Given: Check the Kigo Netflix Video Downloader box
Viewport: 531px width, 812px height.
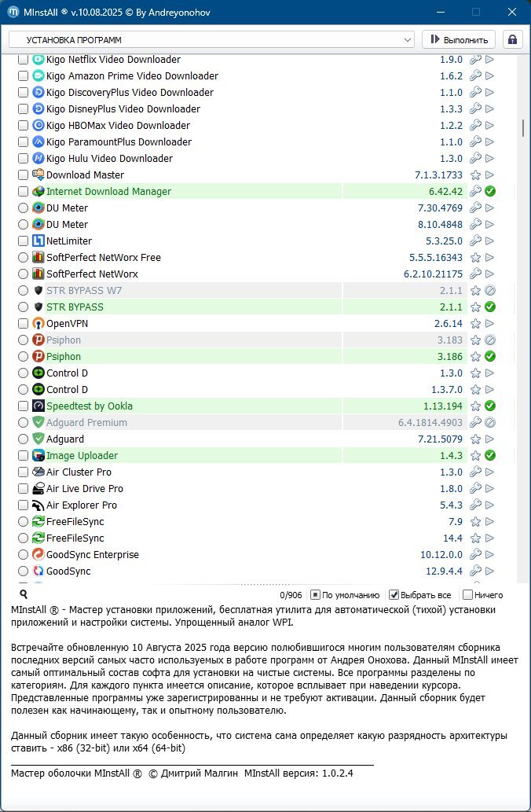Looking at the screenshot, I should (x=23, y=60).
